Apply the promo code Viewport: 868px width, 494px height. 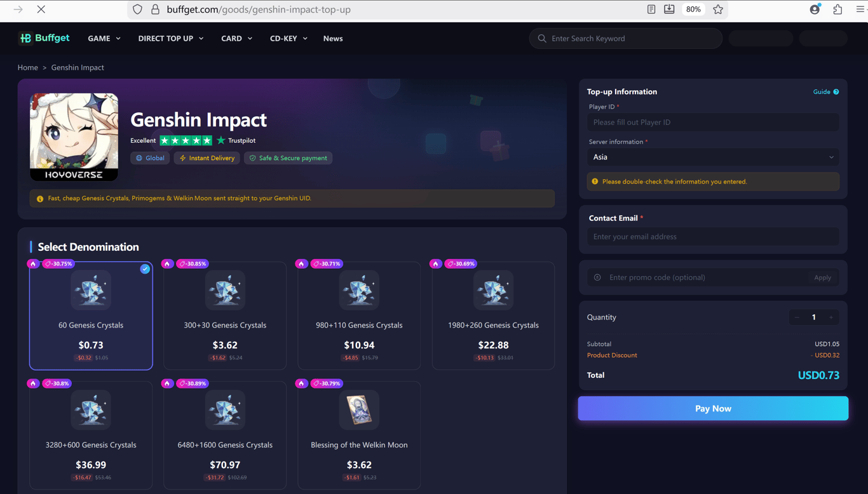[x=823, y=277]
